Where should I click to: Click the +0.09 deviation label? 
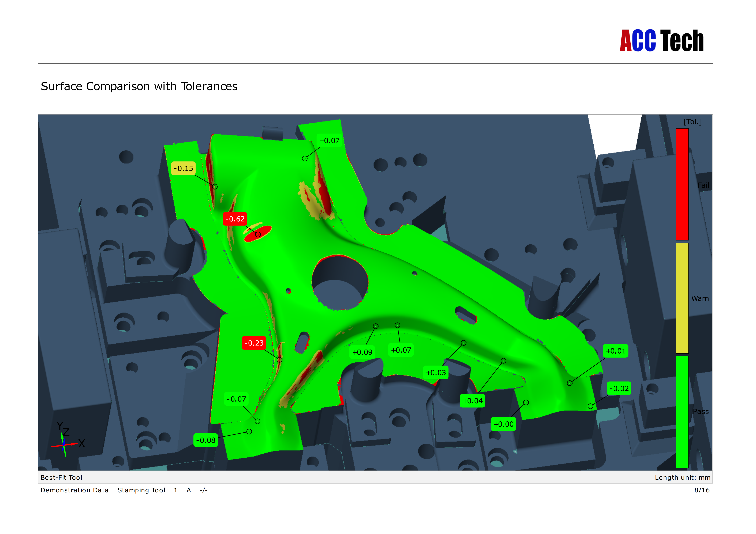pyautogui.click(x=362, y=352)
